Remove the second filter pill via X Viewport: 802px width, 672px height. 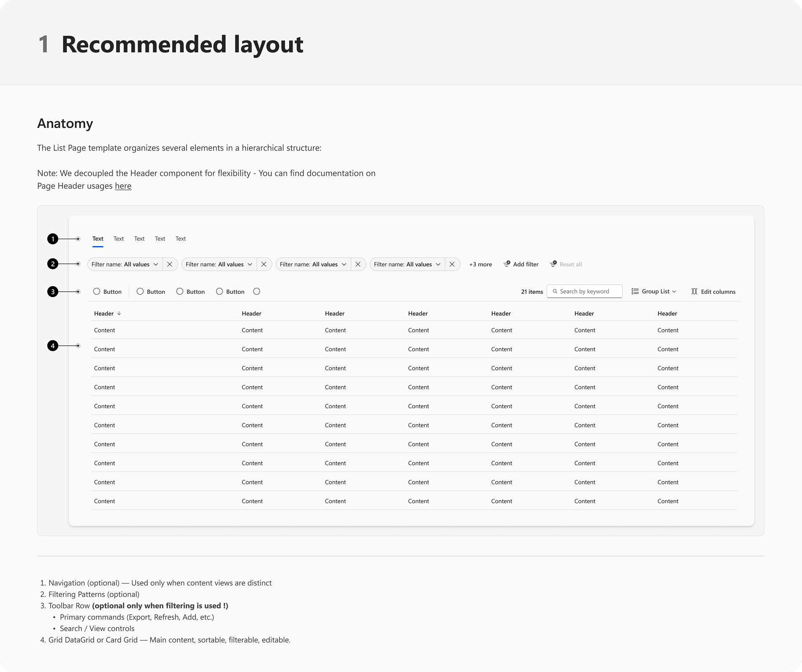[264, 264]
